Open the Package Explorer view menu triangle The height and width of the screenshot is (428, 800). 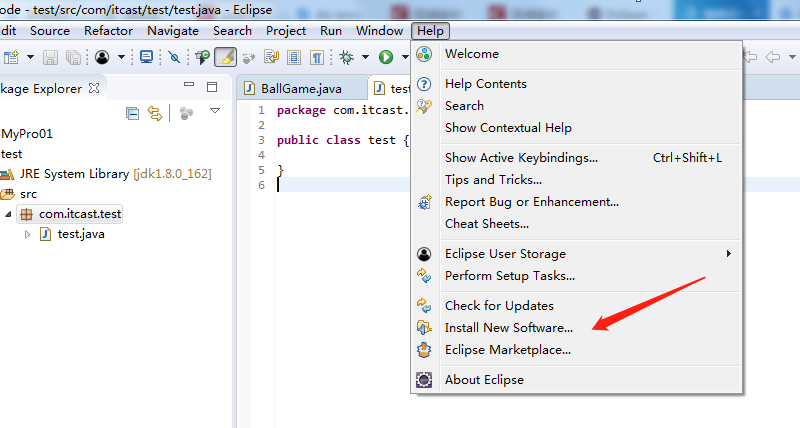coord(215,111)
